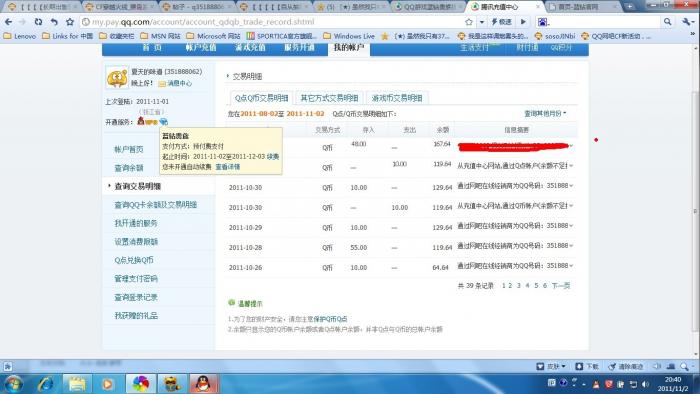Open 管理支付密码 sidebar item
700x394 pixels.
click(136, 278)
